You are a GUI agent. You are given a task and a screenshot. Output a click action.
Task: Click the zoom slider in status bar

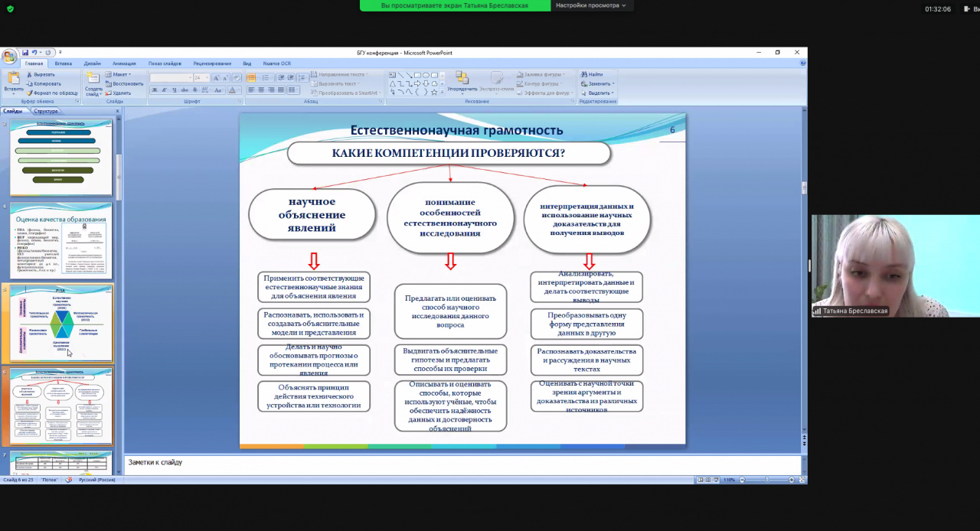[766, 480]
